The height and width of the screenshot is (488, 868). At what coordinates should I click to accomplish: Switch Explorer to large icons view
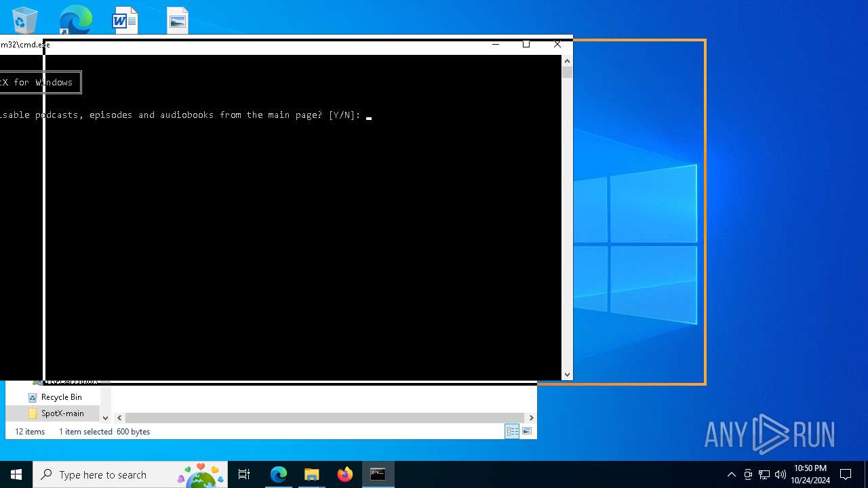[527, 432]
